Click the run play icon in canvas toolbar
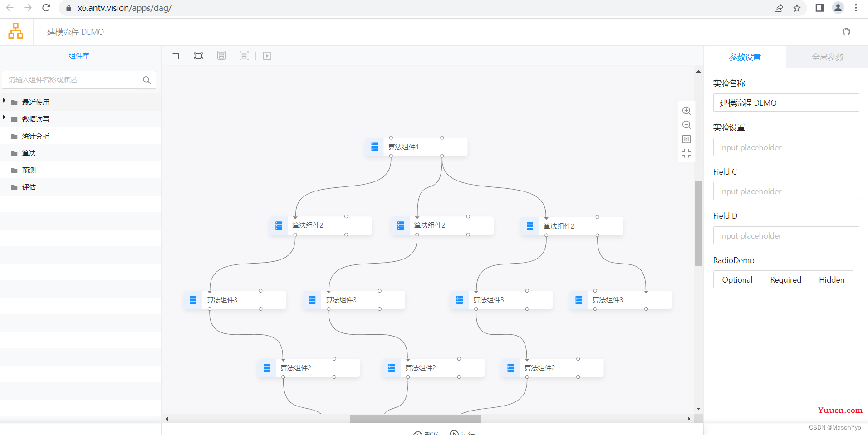The image size is (868, 435). point(267,56)
